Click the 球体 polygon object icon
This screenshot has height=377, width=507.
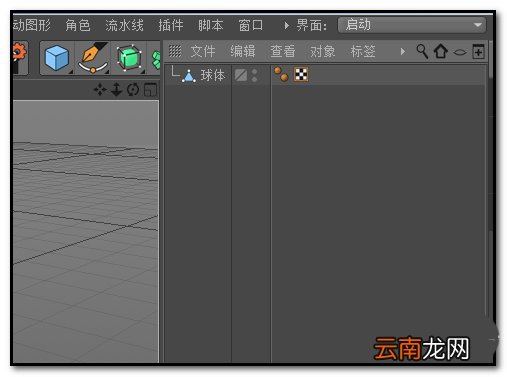coord(189,76)
